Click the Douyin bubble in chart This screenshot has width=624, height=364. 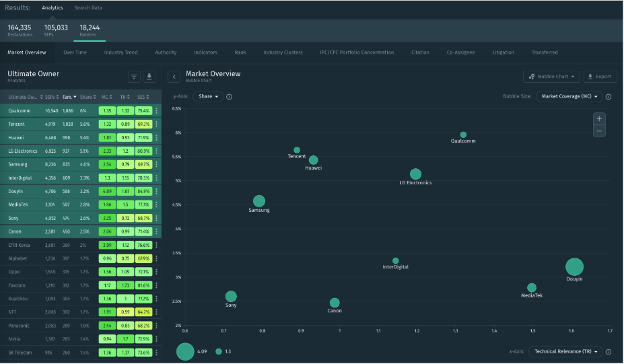574,267
